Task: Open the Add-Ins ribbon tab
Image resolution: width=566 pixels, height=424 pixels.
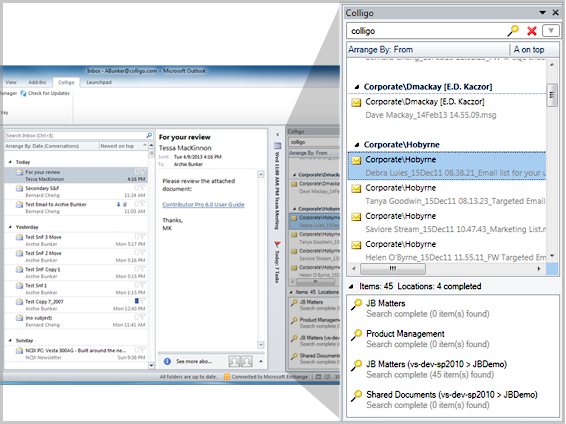Action: (38, 82)
